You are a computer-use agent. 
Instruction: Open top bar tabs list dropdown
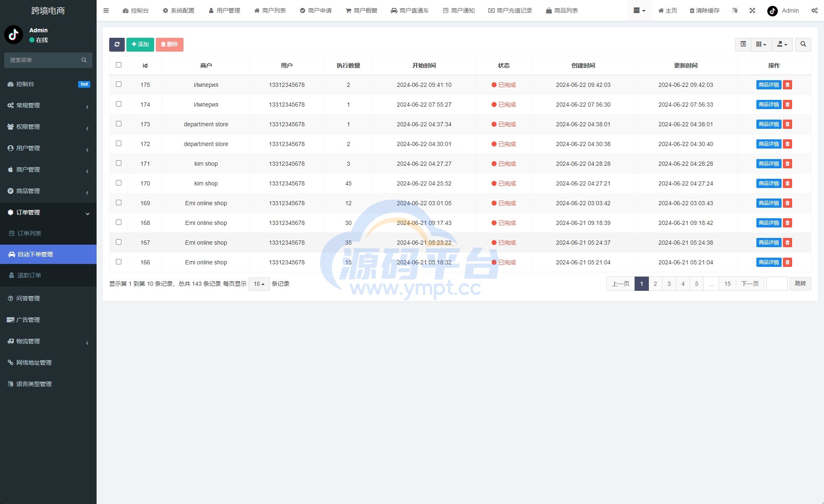pos(639,10)
